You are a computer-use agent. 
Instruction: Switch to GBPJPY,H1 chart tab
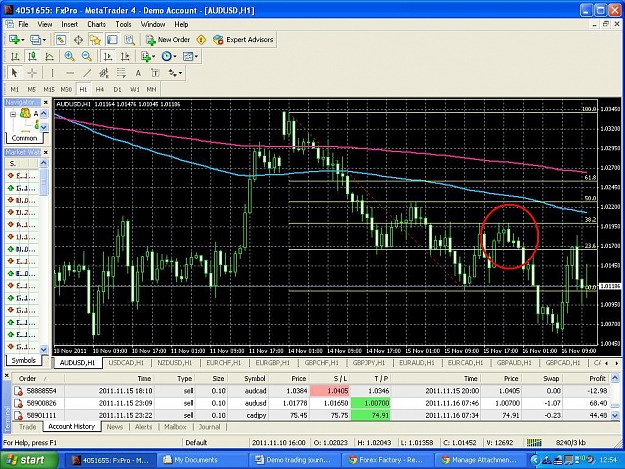369,363
